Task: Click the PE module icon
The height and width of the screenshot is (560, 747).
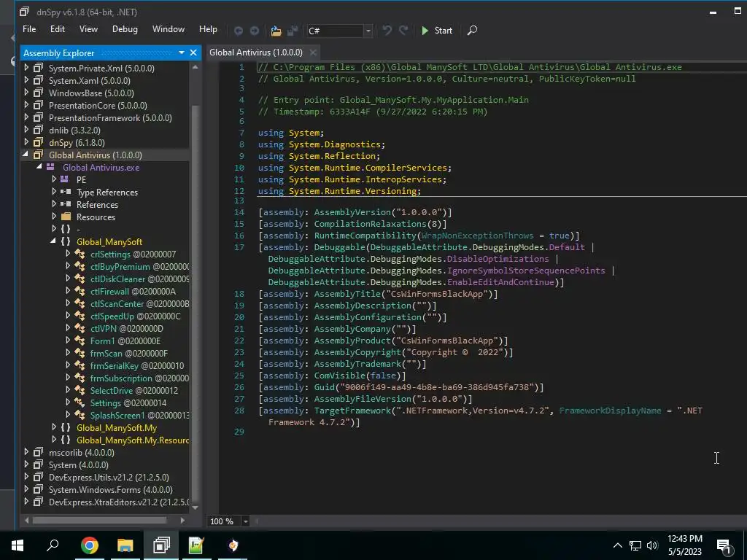Action: coord(64,179)
